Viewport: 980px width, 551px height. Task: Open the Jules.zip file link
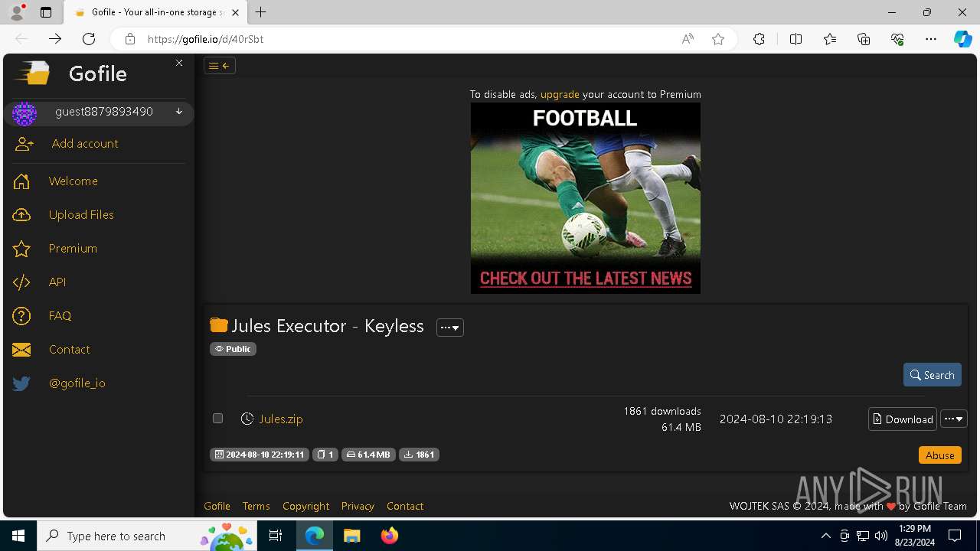[x=281, y=419]
